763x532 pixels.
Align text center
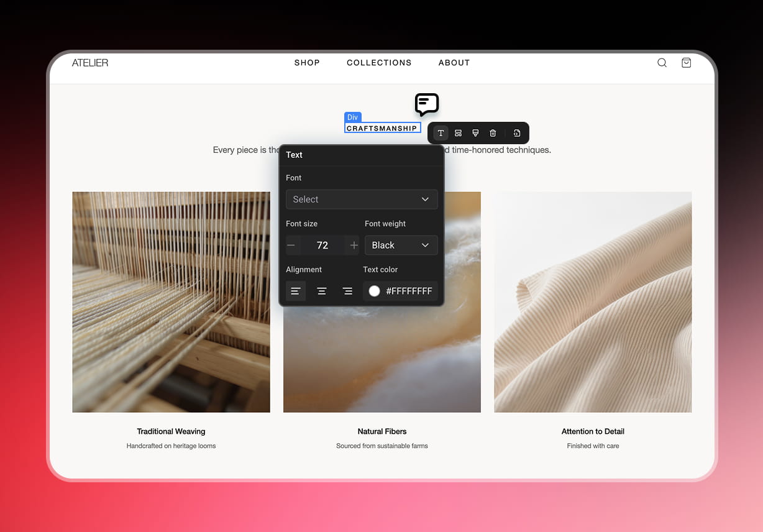tap(322, 291)
